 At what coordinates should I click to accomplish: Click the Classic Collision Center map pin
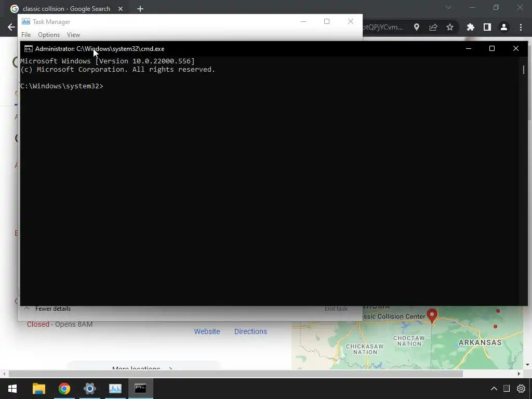tap(432, 315)
